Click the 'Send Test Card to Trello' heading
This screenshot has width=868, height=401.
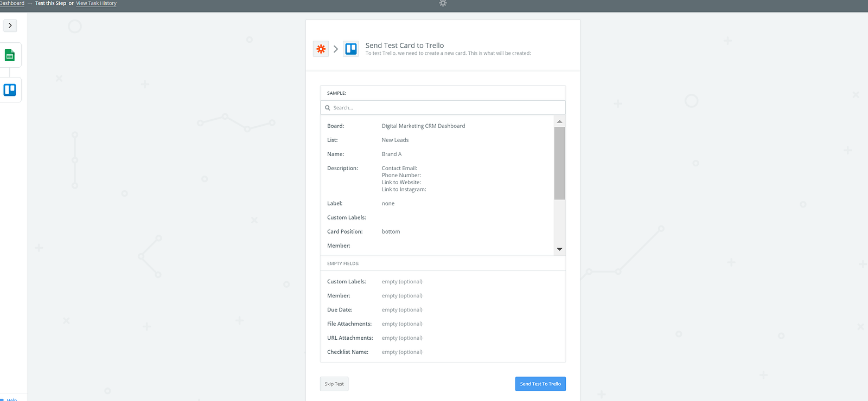tap(405, 46)
